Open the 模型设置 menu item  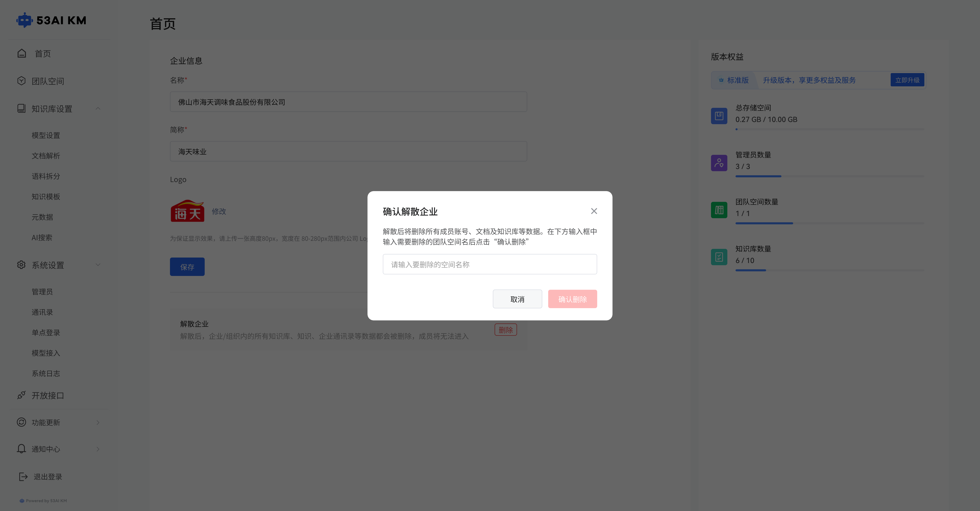[46, 135]
